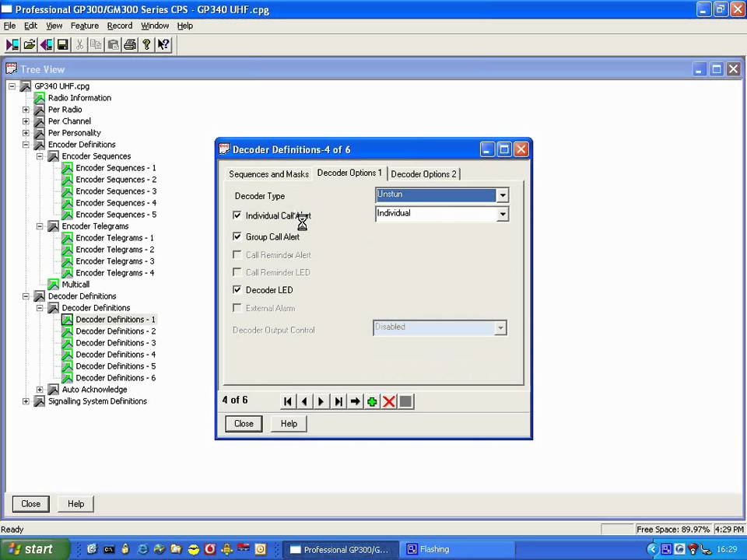Go to first decoder definition record
Screen dimensions: 747x560
pyautogui.click(x=288, y=401)
